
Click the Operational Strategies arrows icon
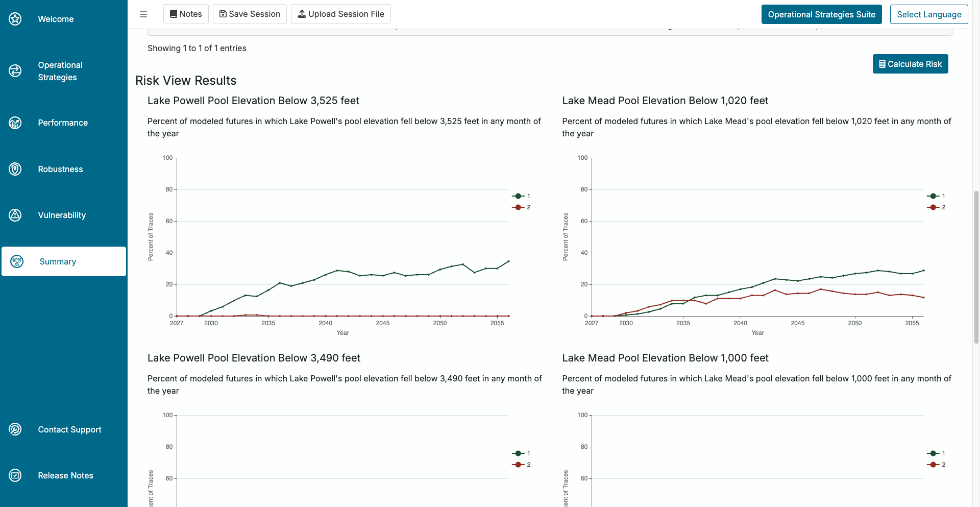(15, 71)
